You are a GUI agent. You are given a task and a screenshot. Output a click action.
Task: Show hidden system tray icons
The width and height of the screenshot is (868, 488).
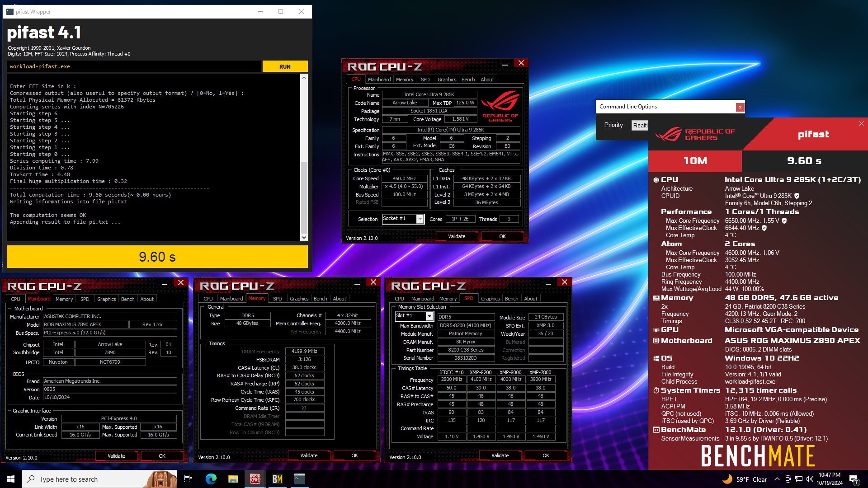click(777, 479)
